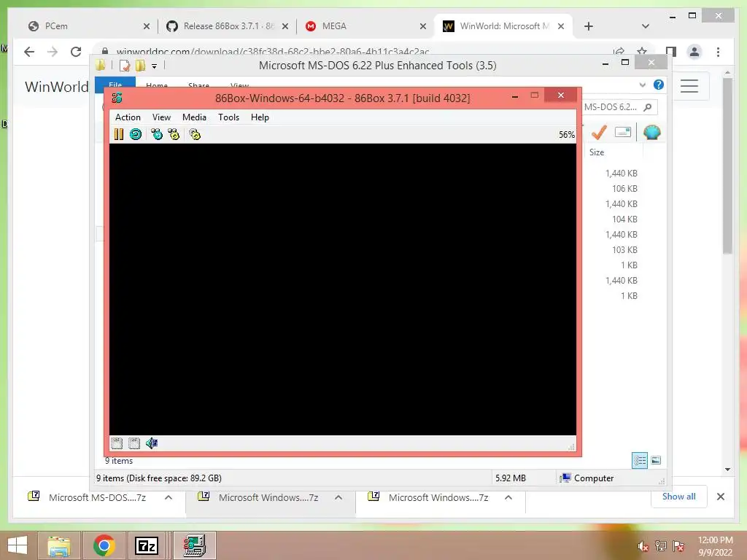Go back in Chrome
747x560 pixels.
pos(29,52)
